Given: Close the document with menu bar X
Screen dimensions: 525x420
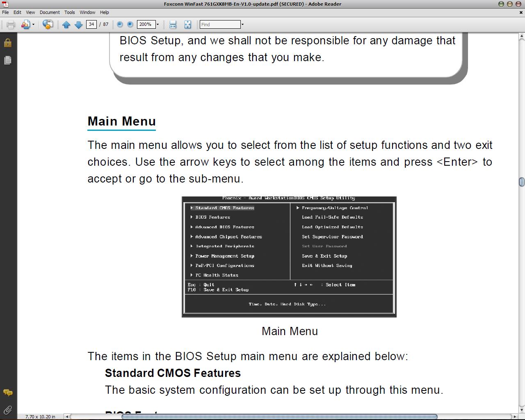Looking at the screenshot, I should pyautogui.click(x=521, y=12).
